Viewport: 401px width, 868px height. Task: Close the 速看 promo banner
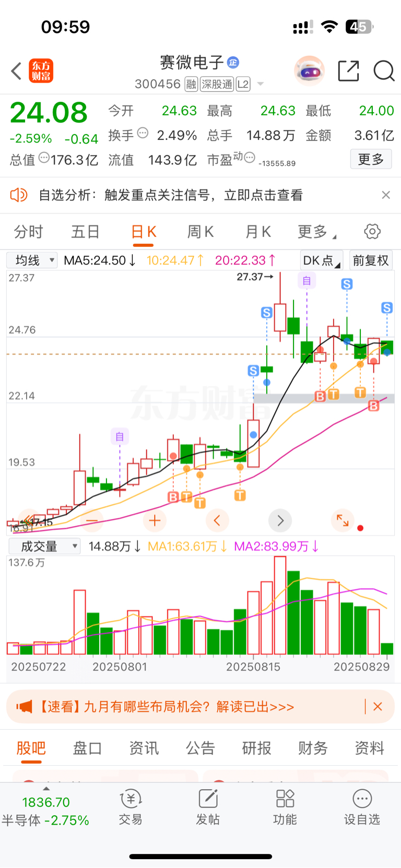(x=378, y=707)
